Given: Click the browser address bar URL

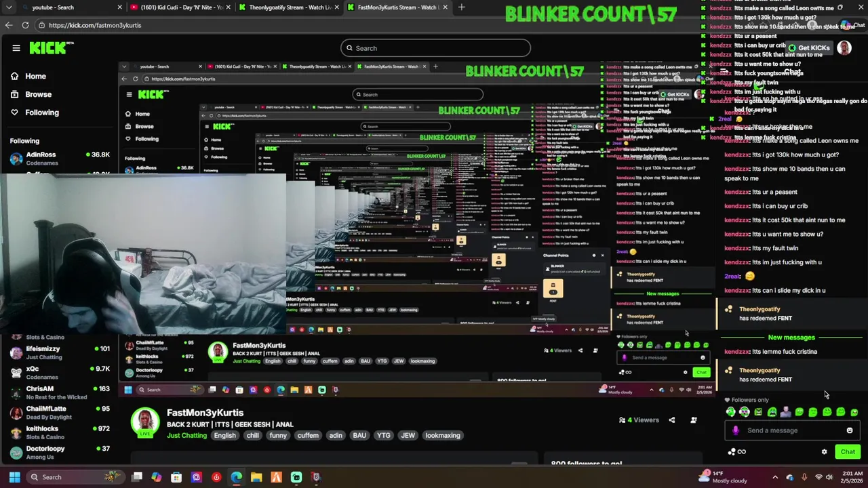Looking at the screenshot, I should (x=95, y=25).
